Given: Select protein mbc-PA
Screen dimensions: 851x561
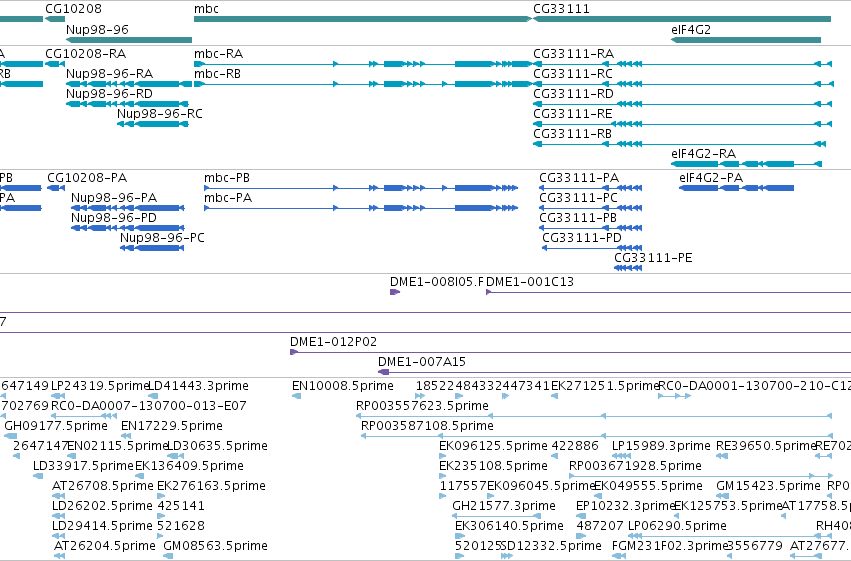Looking at the screenshot, I should (361, 208).
